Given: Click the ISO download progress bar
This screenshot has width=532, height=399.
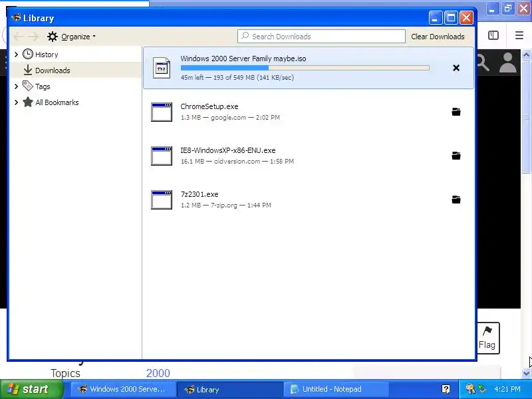Looking at the screenshot, I should [305, 68].
